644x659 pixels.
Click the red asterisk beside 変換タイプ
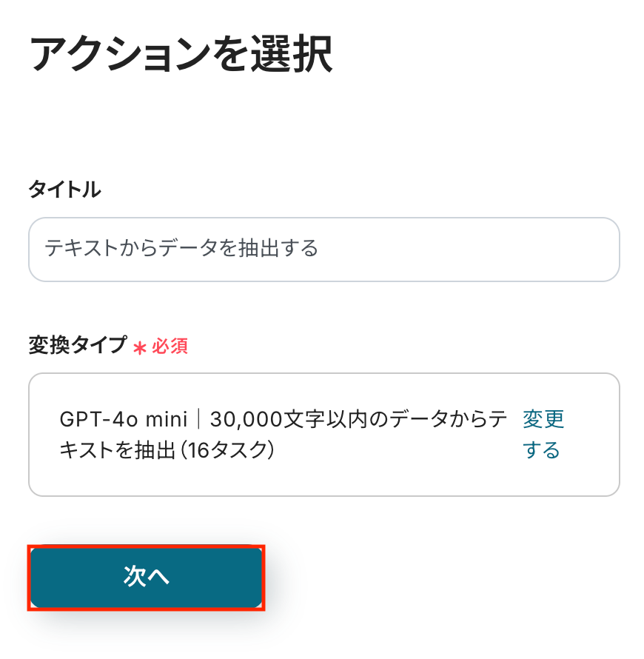[x=139, y=347]
